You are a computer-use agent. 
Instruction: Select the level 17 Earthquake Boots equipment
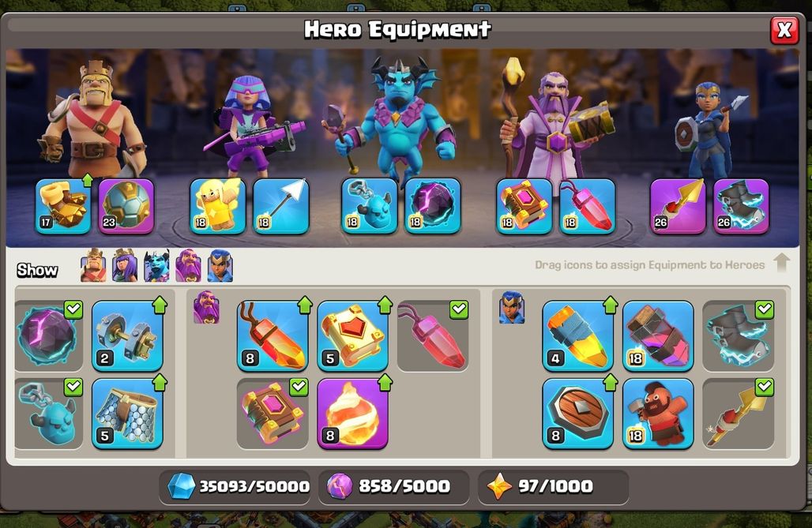[x=63, y=207]
